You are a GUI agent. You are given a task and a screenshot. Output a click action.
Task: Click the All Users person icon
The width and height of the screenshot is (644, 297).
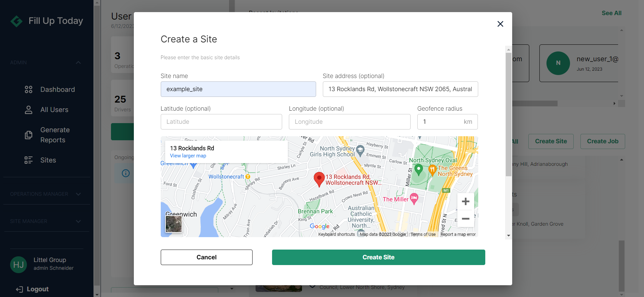29,110
